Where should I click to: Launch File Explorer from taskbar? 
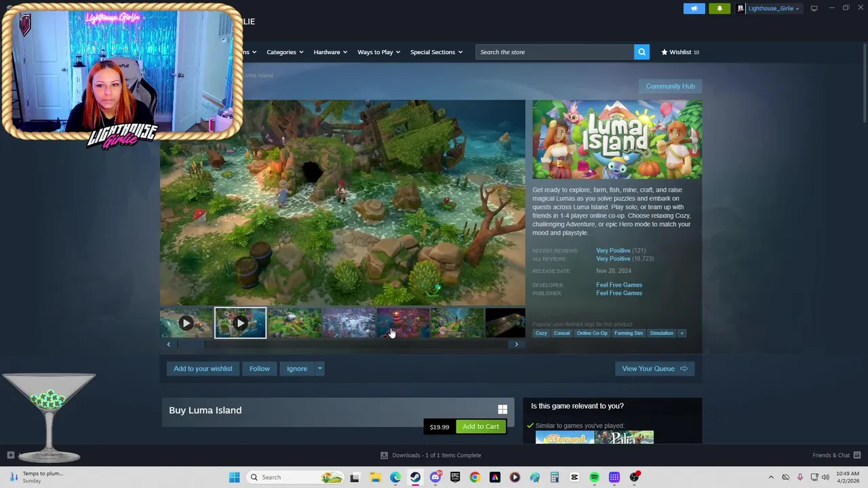(375, 477)
